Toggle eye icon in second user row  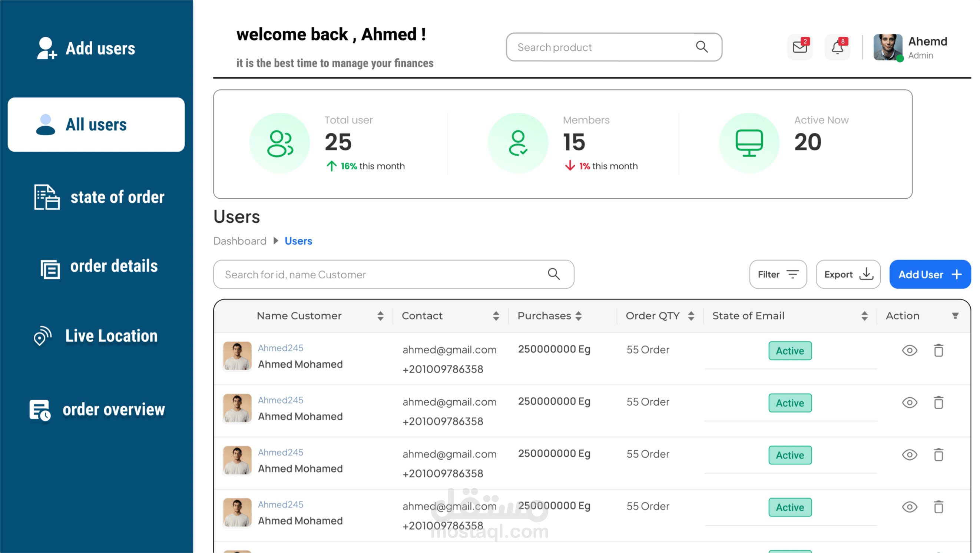(x=909, y=403)
